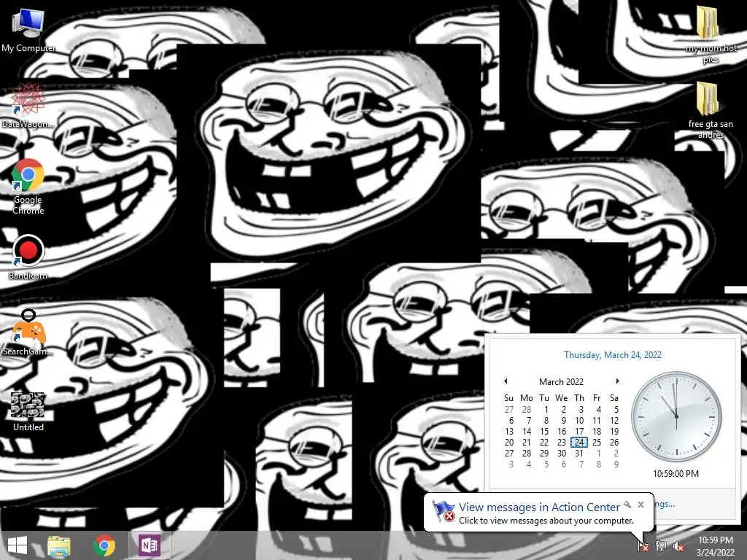
Task: Open the DataWagon desktop shortcut
Action: pyautogui.click(x=28, y=106)
